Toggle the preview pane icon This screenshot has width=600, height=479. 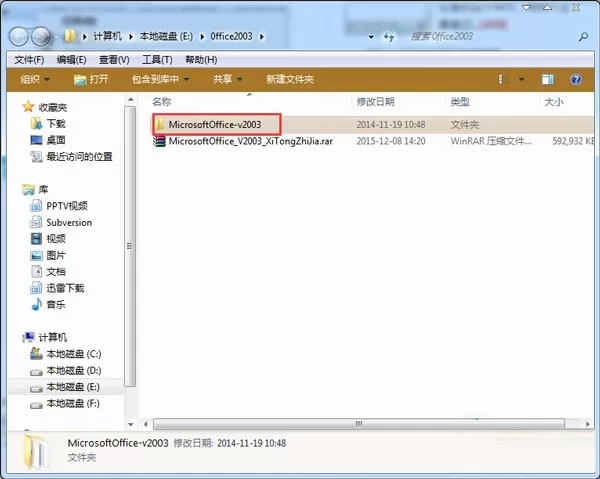(548, 80)
